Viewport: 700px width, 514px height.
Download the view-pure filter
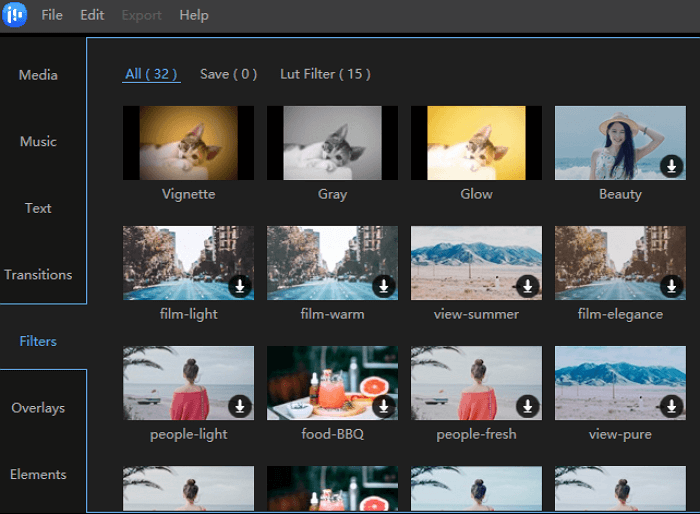click(x=672, y=406)
